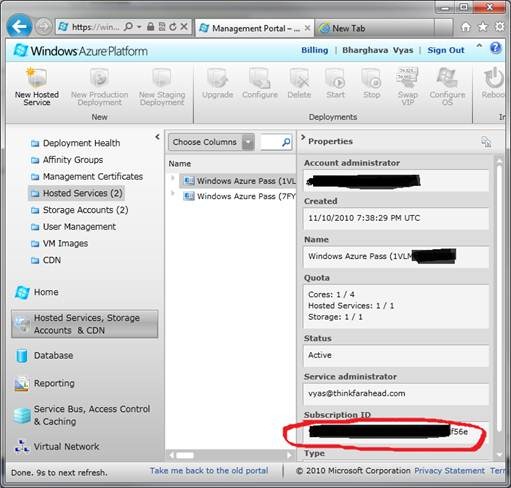Image resolution: width=511 pixels, height=488 pixels.
Task: Click the Billing link
Action: tap(315, 50)
